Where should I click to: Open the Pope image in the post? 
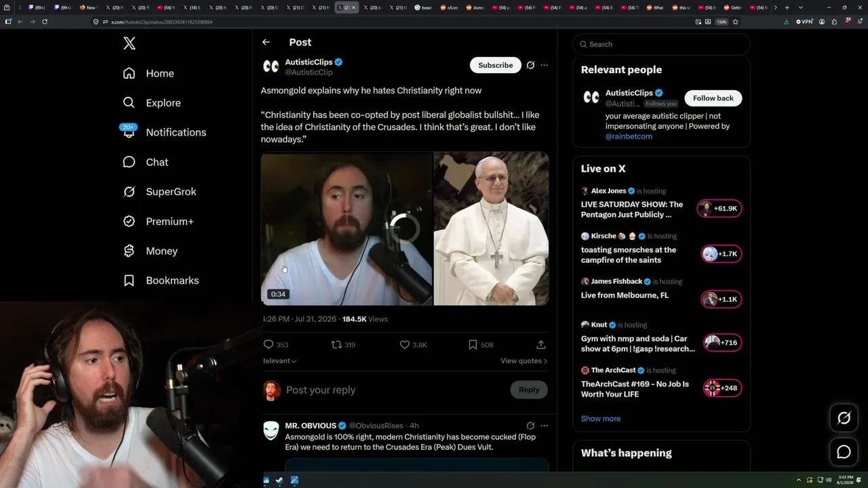pos(492,228)
